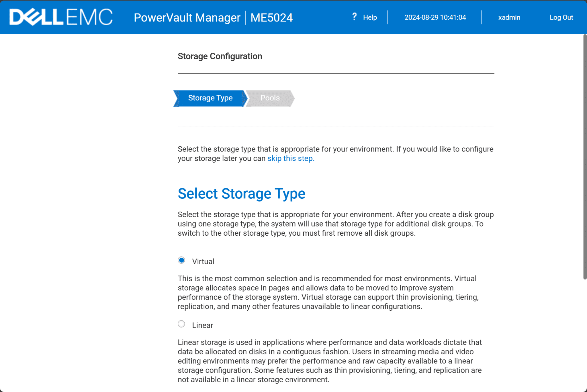
Task: Click the Virtual label text
Action: 203,261
